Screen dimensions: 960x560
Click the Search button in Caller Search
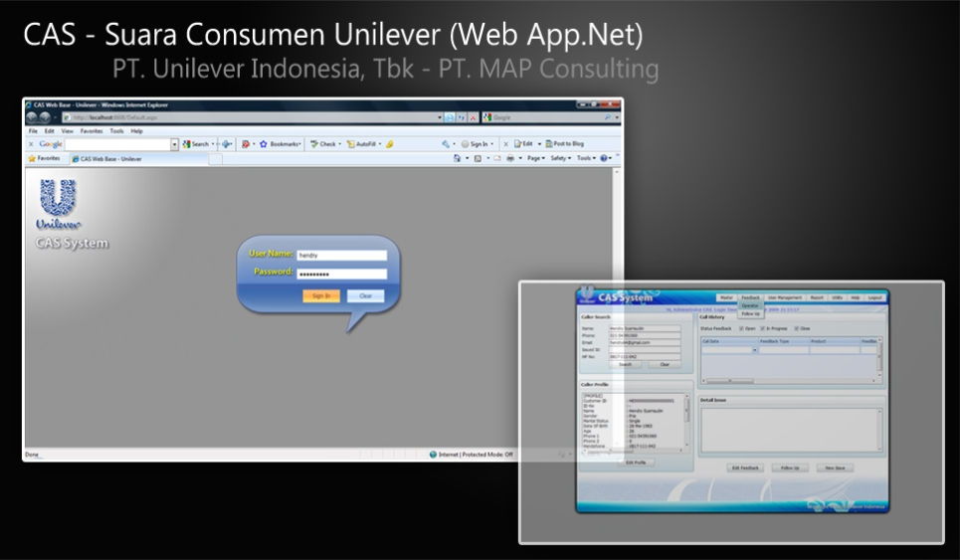625,364
